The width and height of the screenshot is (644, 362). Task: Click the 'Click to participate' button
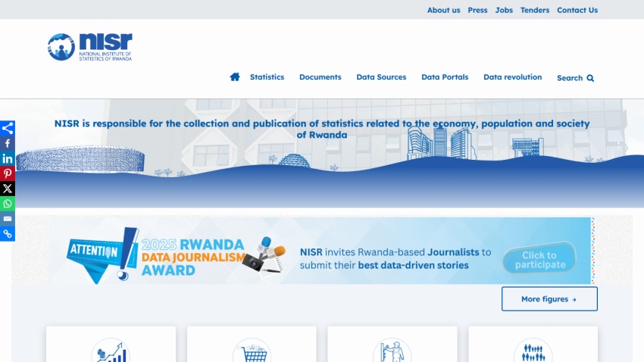(x=539, y=259)
